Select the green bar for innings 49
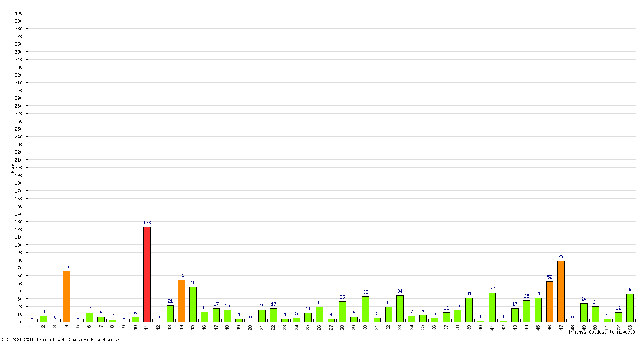This screenshot has width=644, height=343. (584, 312)
